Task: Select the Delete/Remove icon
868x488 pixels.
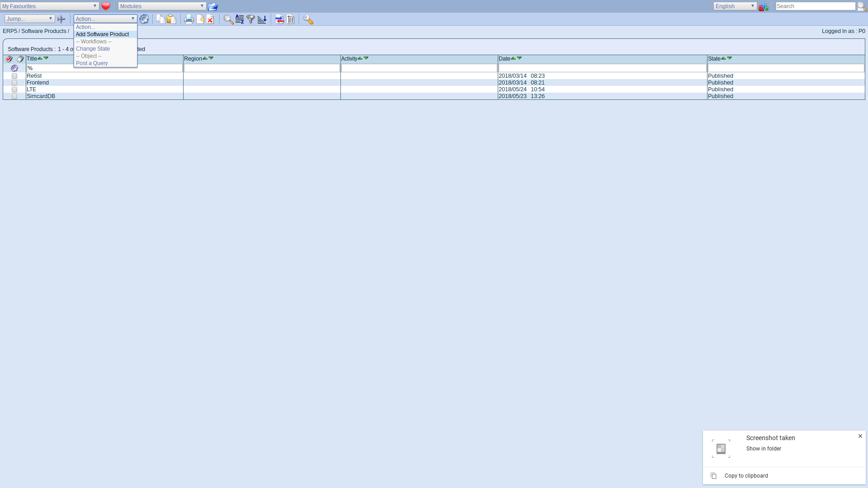Action: coord(210,19)
